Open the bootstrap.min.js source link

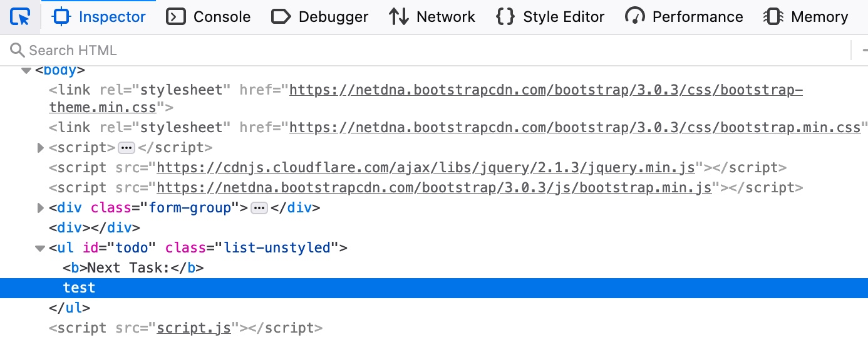434,188
